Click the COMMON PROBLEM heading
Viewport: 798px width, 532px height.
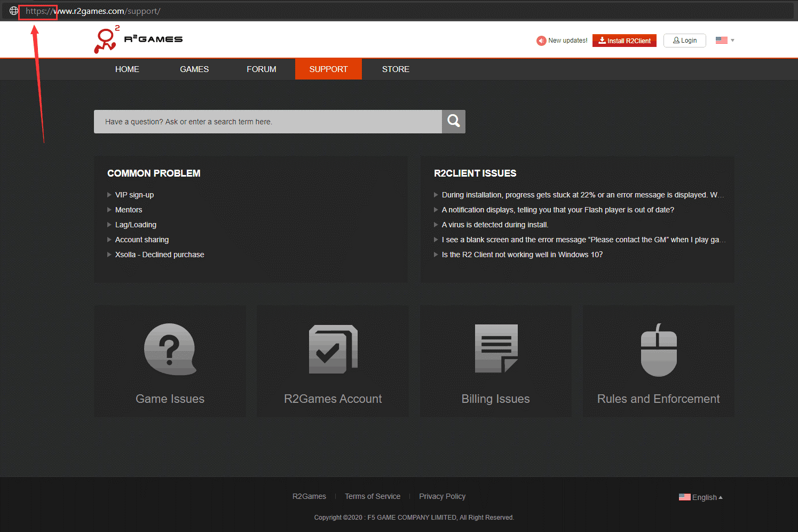click(154, 173)
